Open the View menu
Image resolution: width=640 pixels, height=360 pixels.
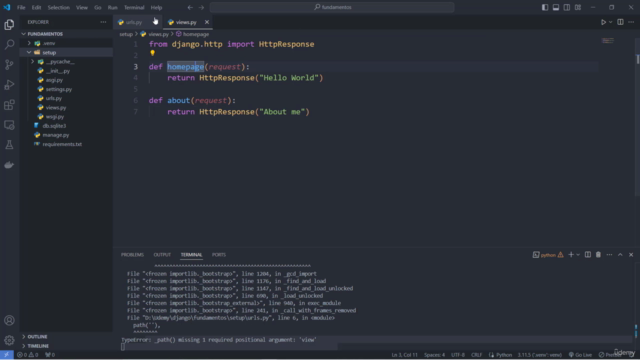[x=82, y=7]
